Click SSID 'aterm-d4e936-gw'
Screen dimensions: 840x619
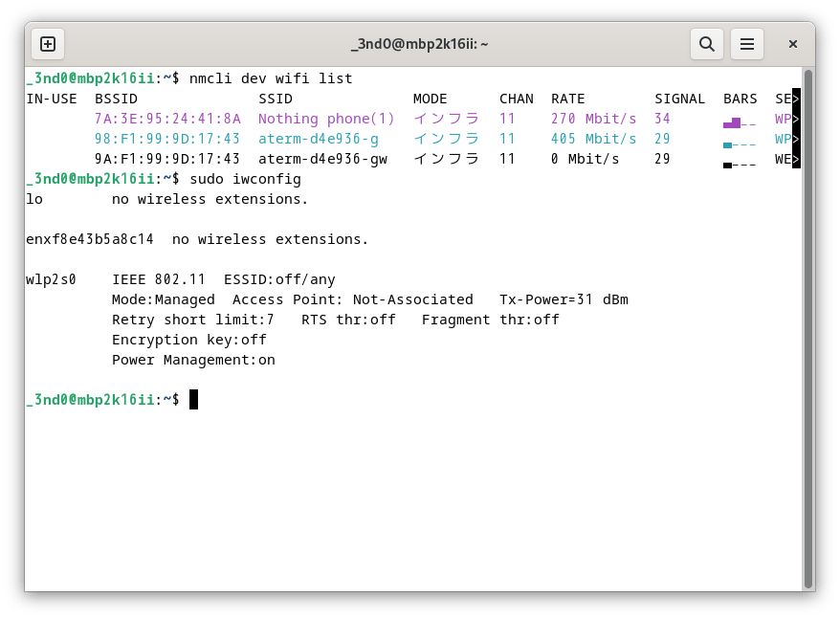[x=322, y=159]
